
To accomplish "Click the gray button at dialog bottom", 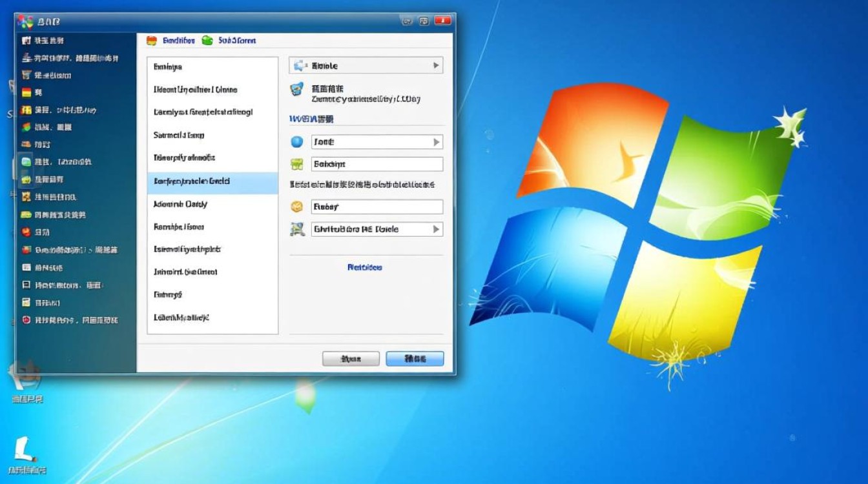I will tap(351, 359).
